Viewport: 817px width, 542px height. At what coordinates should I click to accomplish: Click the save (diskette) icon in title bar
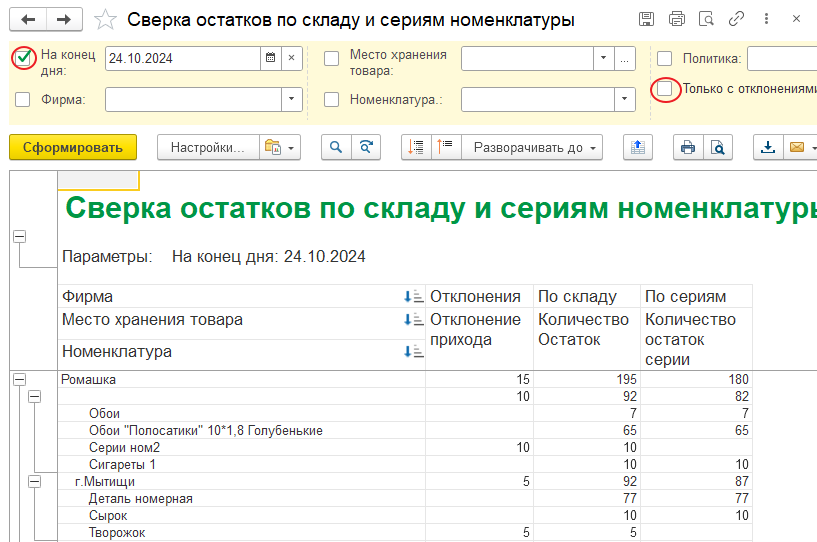(x=646, y=19)
